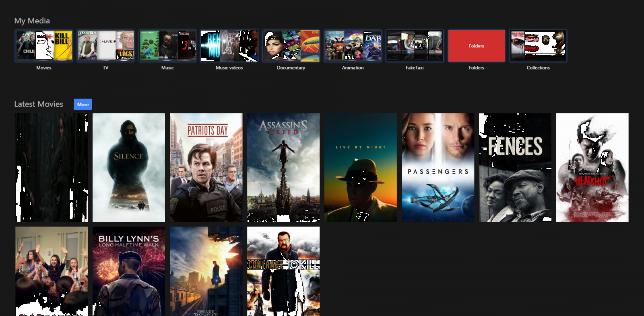
Task: Select the Fantastic Beasts poster
Action: tap(206, 271)
